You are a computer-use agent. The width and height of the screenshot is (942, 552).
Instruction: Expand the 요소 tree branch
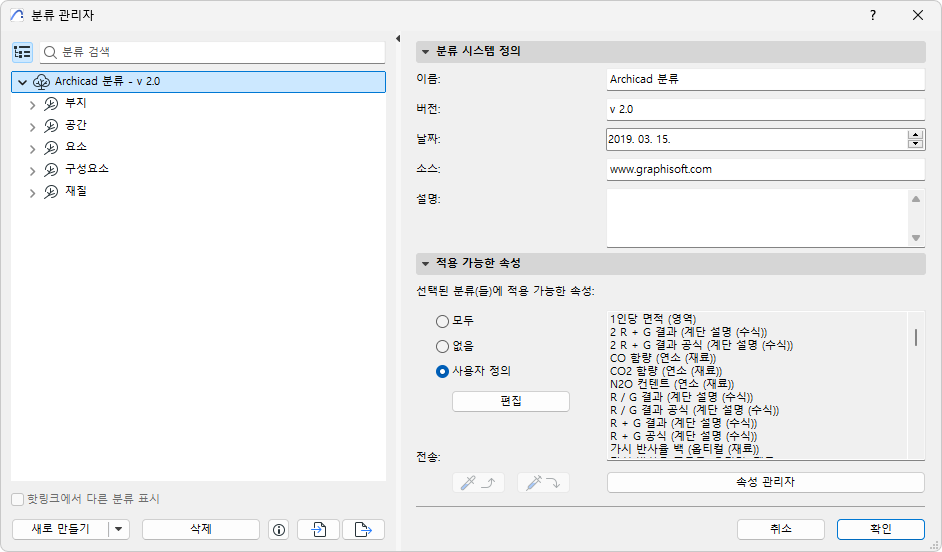pos(32,148)
